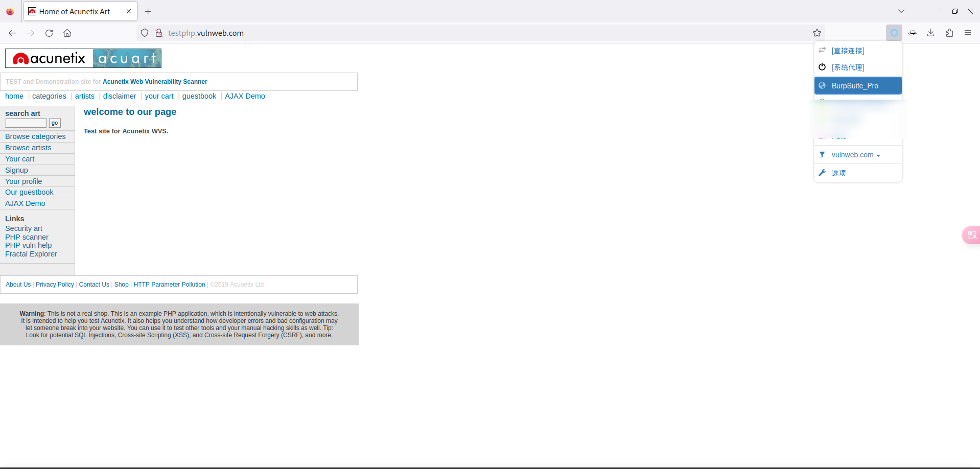
Task: Open AJAX Demo in the sidebar
Action: click(25, 203)
